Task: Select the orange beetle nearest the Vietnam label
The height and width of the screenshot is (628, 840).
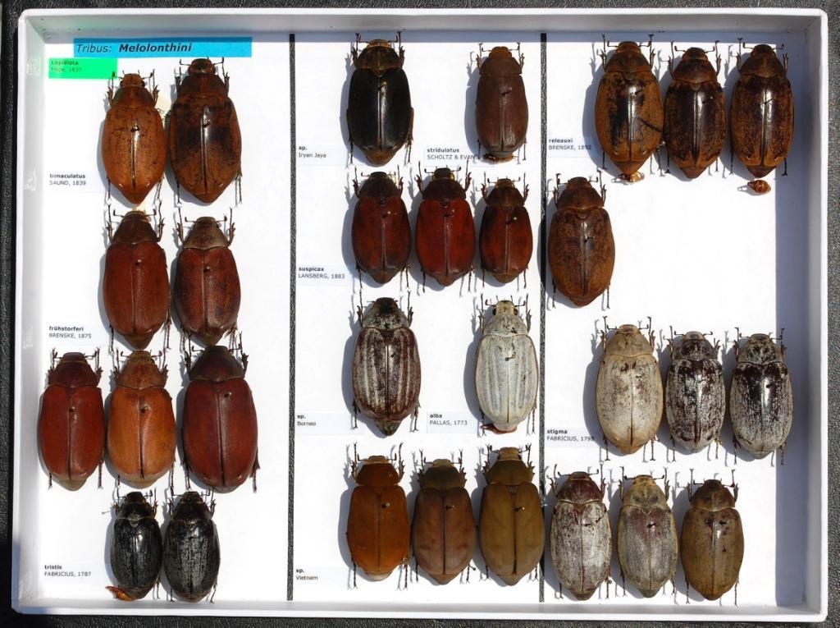Action: coord(377,517)
